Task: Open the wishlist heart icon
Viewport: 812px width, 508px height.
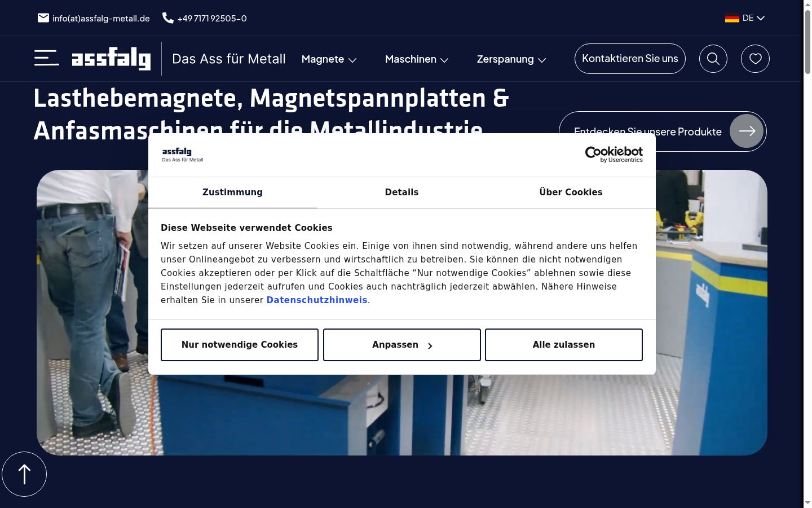Action: [755, 59]
